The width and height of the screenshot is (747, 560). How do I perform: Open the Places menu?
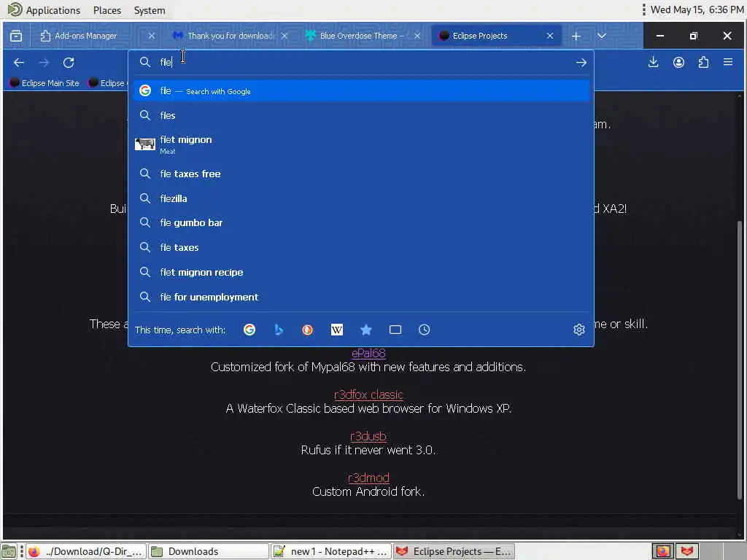coord(107,10)
